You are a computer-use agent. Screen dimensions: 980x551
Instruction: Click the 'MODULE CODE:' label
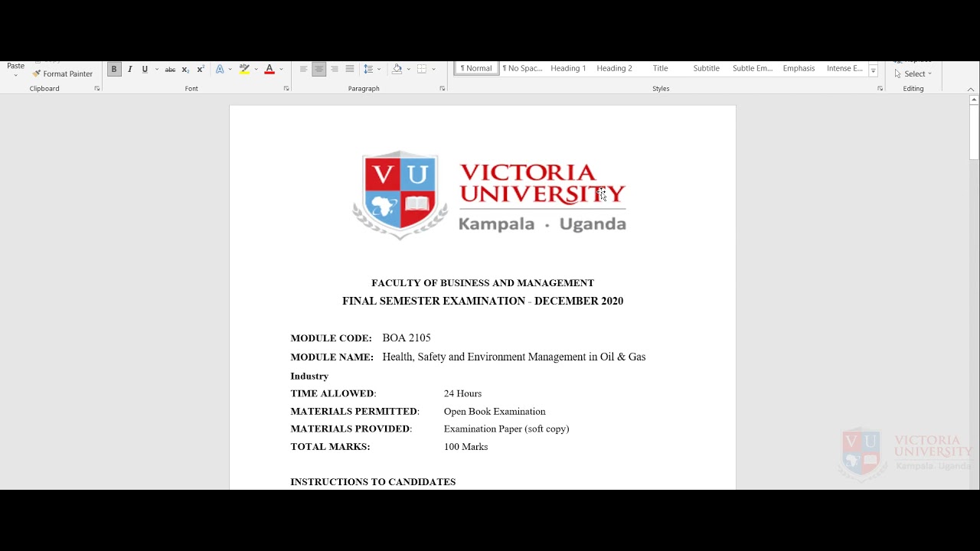[331, 338]
